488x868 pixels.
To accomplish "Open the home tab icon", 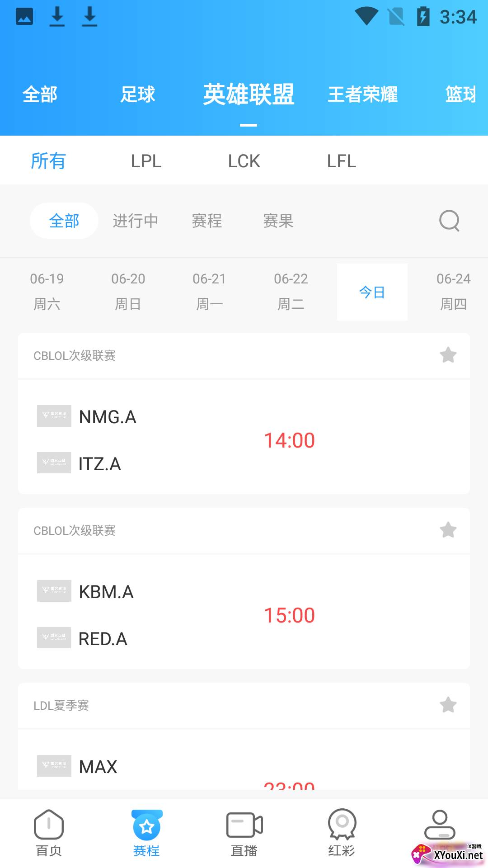I will tap(49, 825).
